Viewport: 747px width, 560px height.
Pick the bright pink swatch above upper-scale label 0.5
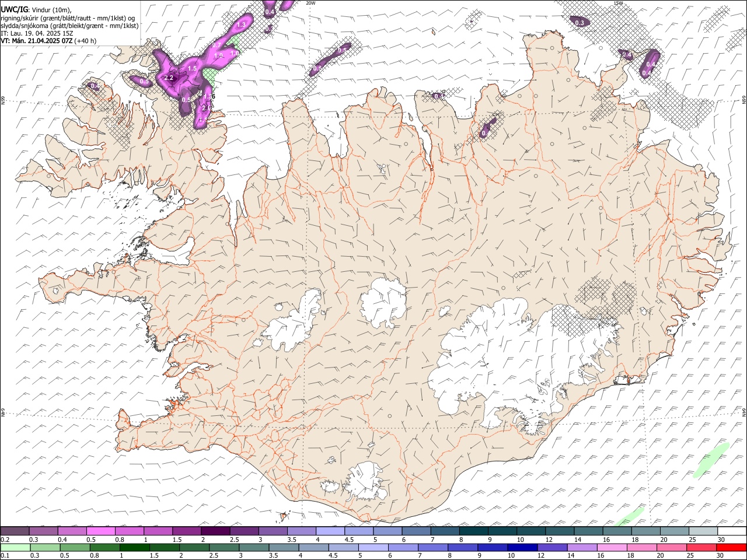coord(100,531)
